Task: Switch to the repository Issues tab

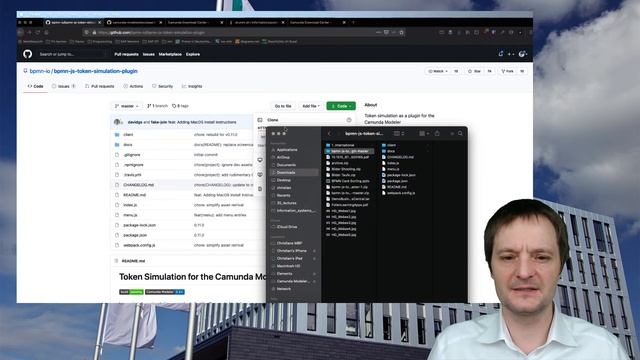Action: pyautogui.click(x=64, y=86)
